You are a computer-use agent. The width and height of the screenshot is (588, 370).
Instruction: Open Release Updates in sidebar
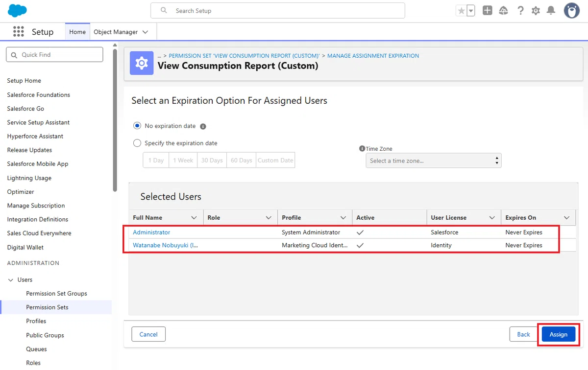pyautogui.click(x=29, y=150)
